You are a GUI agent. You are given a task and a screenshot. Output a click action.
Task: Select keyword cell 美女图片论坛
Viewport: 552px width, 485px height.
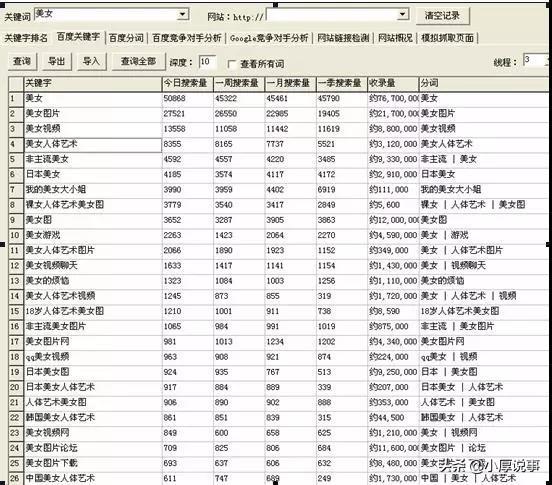(93, 448)
